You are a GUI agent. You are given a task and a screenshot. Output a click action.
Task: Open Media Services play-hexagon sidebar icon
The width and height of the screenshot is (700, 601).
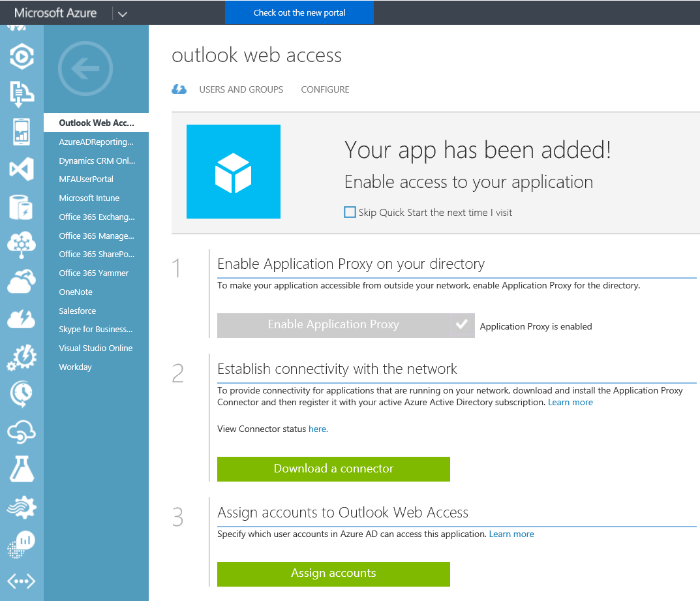pos(22,56)
